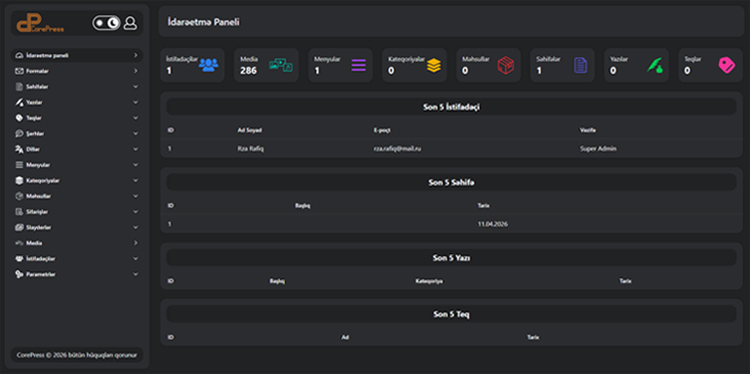Screen dimensions: 750x374
Task: Click the yellow Kateqoriyalar layers icon
Action: [434, 65]
